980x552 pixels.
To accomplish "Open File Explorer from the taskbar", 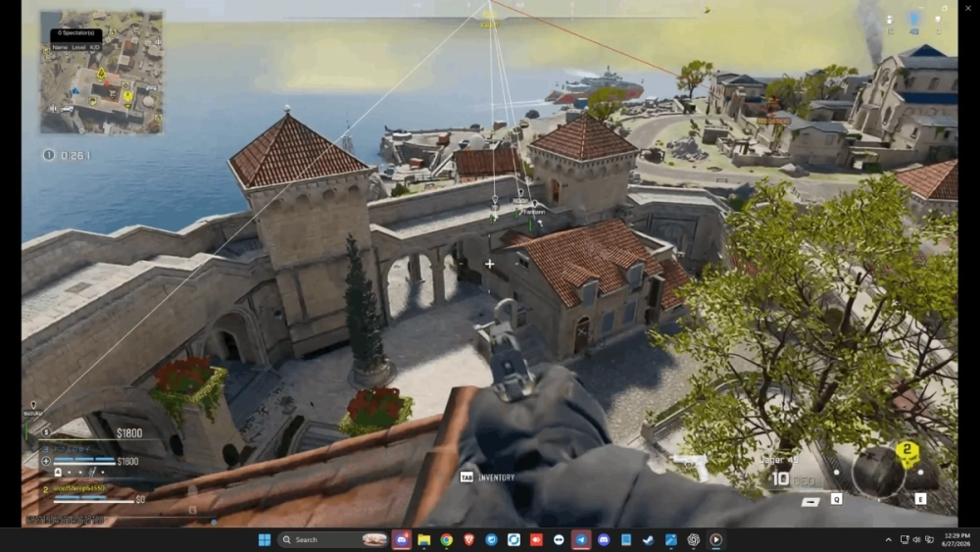I will (423, 539).
